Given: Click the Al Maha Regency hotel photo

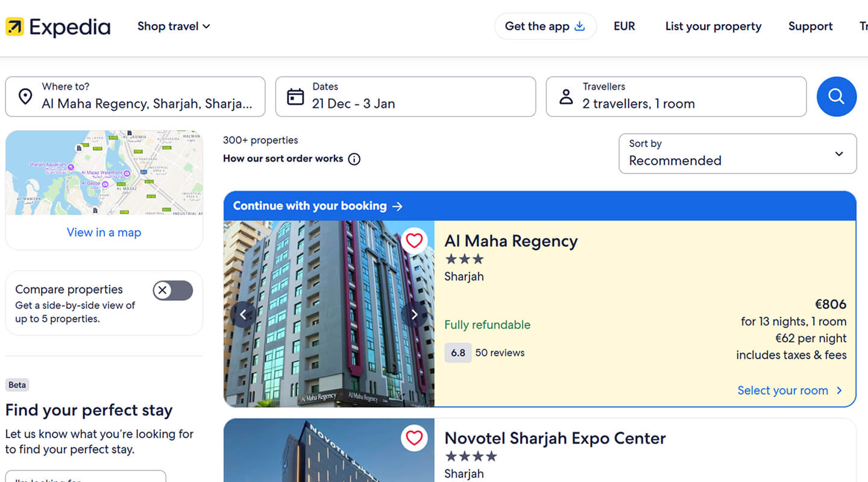Looking at the screenshot, I should pos(329,313).
